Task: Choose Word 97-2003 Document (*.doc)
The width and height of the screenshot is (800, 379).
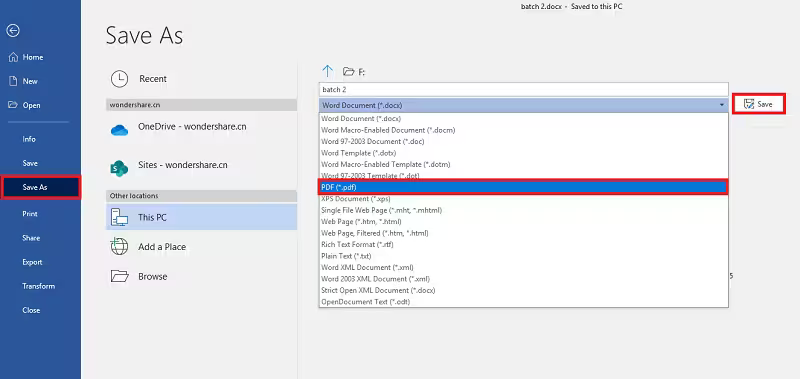Action: coord(523,141)
